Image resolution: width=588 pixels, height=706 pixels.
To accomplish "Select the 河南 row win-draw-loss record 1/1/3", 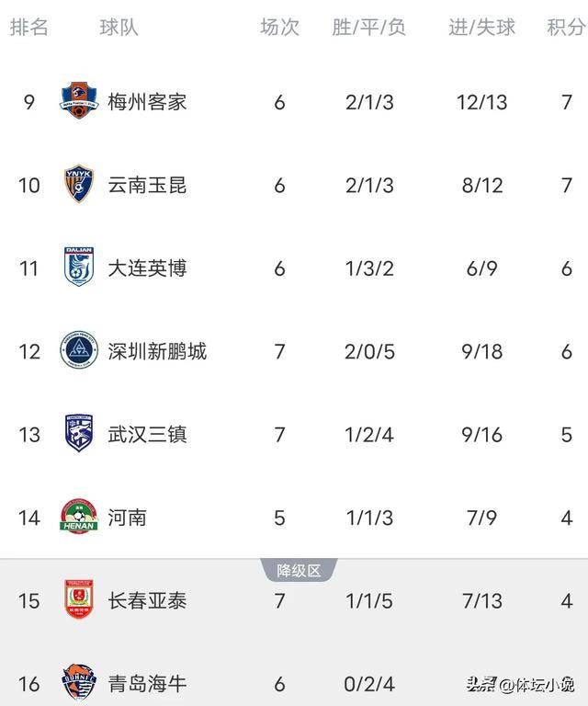I will pyautogui.click(x=369, y=518).
